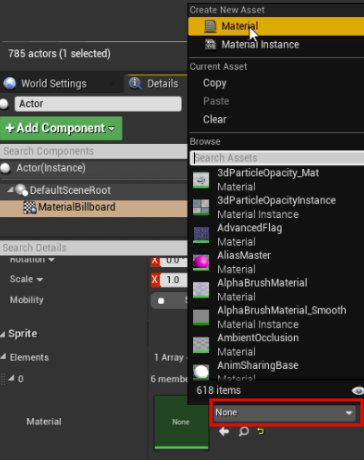
Task: Collapse array element 0
Action: (11, 378)
